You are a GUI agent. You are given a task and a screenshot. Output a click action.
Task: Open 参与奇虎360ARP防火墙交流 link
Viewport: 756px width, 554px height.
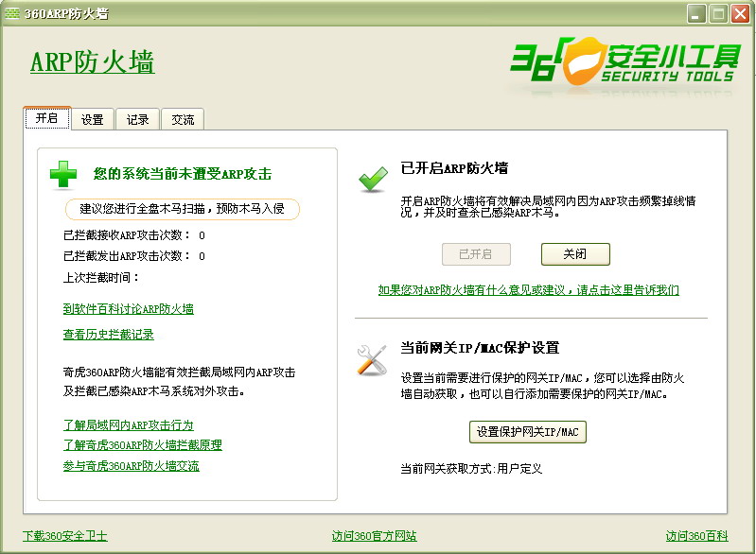pyautogui.click(x=132, y=466)
